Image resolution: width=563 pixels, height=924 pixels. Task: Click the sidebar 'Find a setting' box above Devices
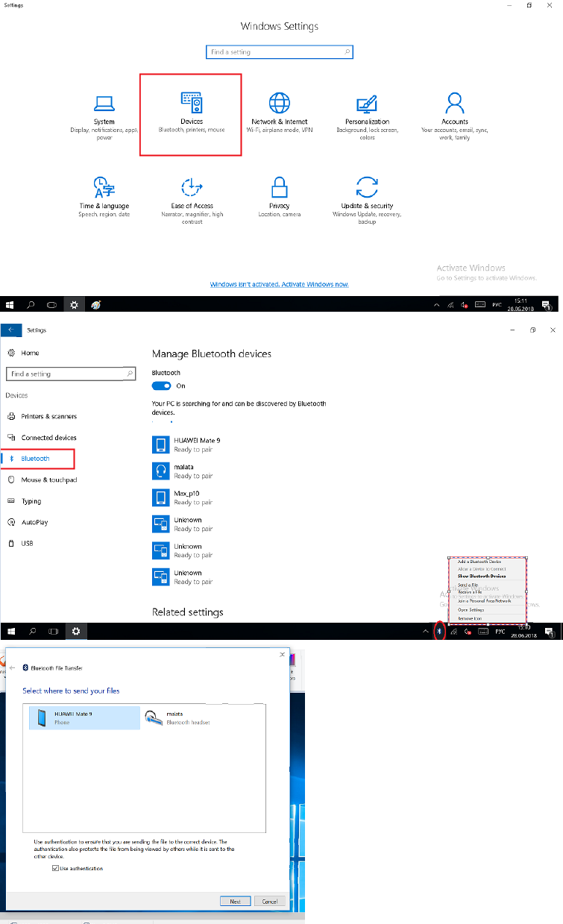pyautogui.click(x=71, y=374)
